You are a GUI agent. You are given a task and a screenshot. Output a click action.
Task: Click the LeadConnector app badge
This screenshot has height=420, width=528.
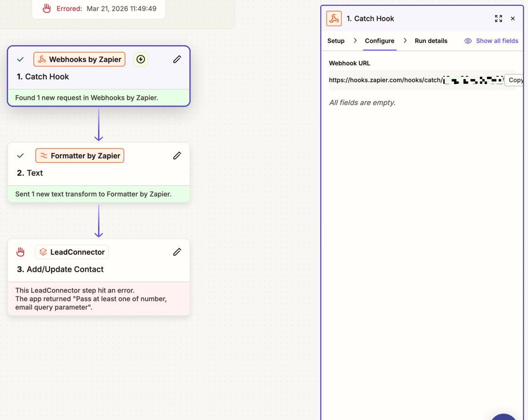pos(72,252)
